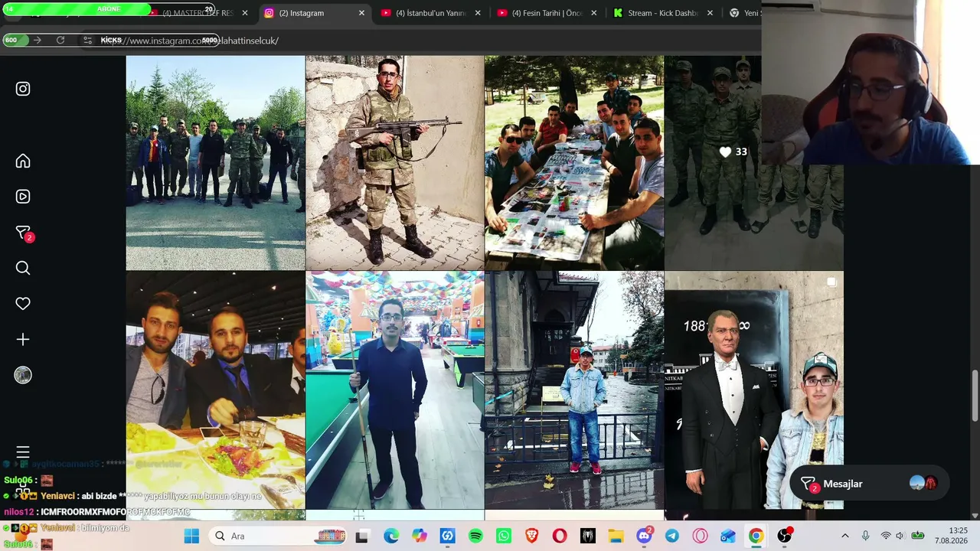The height and width of the screenshot is (551, 980).
Task: Open Instagram direct messages in the sidebar
Action: 23,233
